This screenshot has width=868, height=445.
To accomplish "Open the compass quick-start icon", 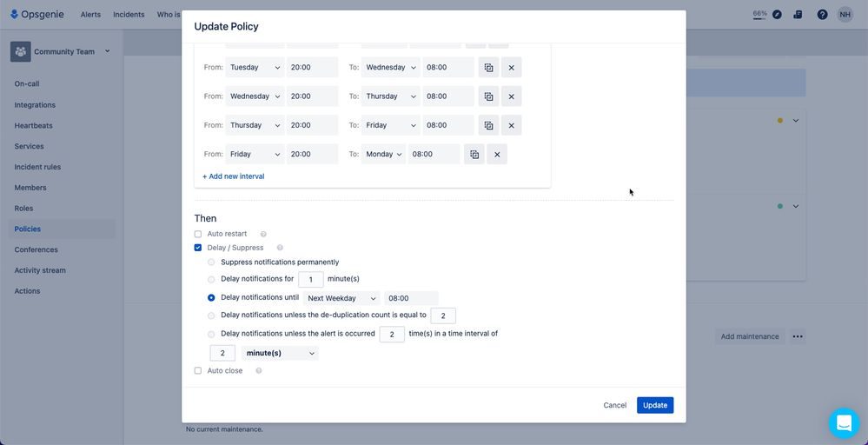I will point(778,15).
